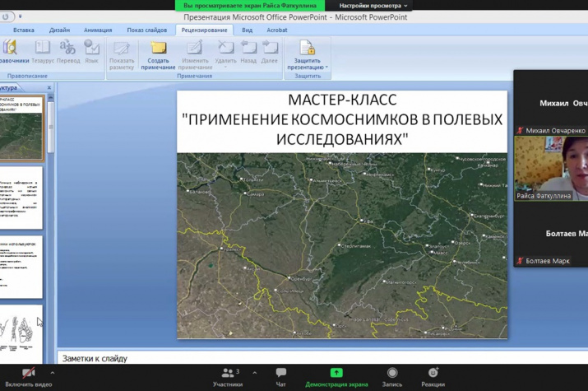This screenshot has height=391, width=588.
Task: Select Райса Фаткуллина video tile
Action: (x=551, y=169)
